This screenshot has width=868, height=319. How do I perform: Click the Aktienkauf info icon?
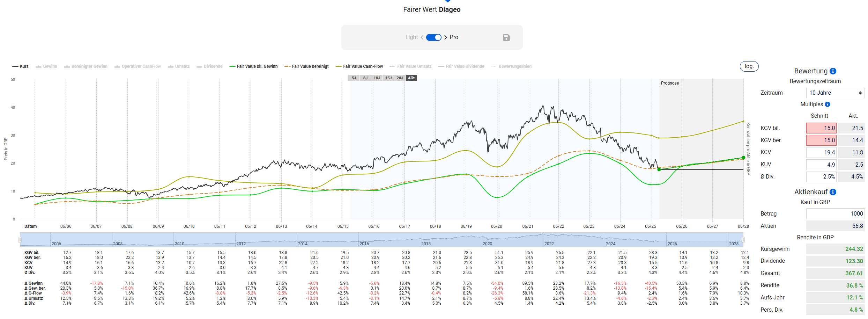pos(833,192)
